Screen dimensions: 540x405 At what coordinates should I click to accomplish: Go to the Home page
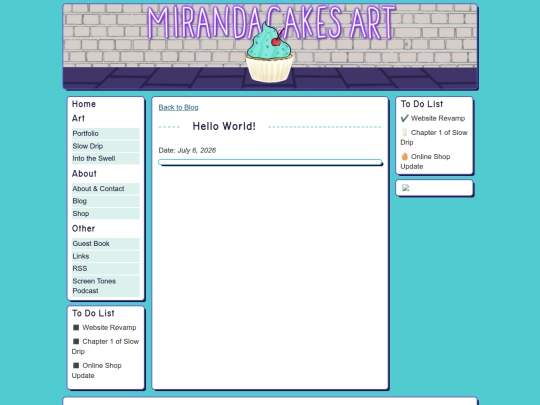pyautogui.click(x=84, y=104)
